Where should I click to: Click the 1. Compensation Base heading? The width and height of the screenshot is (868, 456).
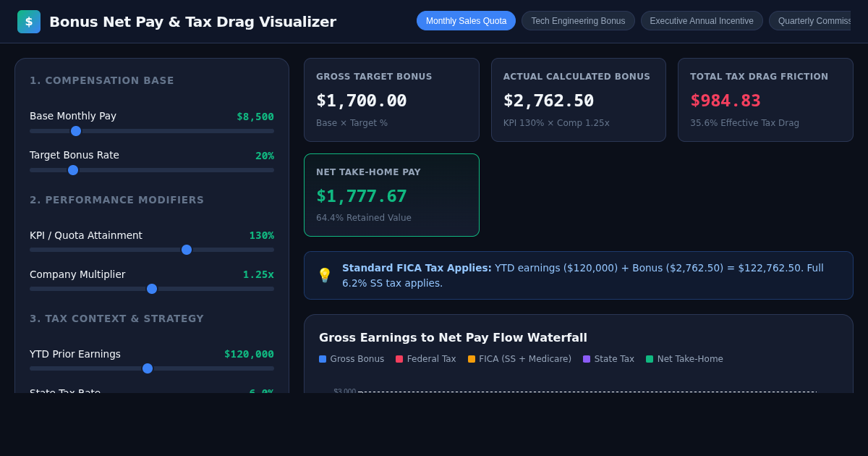102,80
